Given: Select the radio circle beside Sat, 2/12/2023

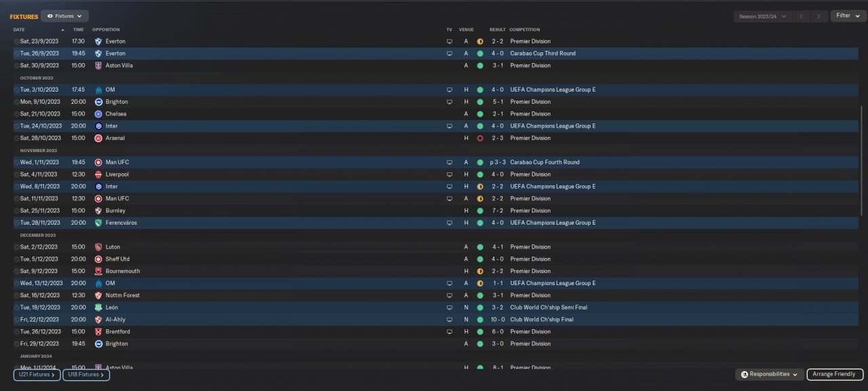Looking at the screenshot, I should [17, 247].
